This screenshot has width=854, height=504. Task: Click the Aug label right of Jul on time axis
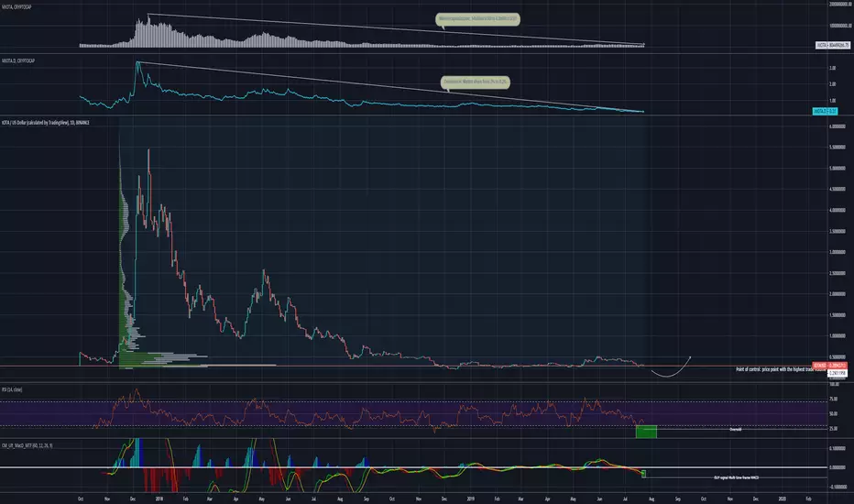(651, 499)
